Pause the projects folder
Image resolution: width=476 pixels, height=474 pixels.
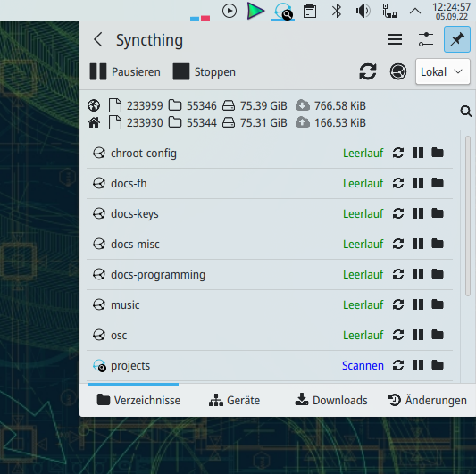(x=418, y=365)
